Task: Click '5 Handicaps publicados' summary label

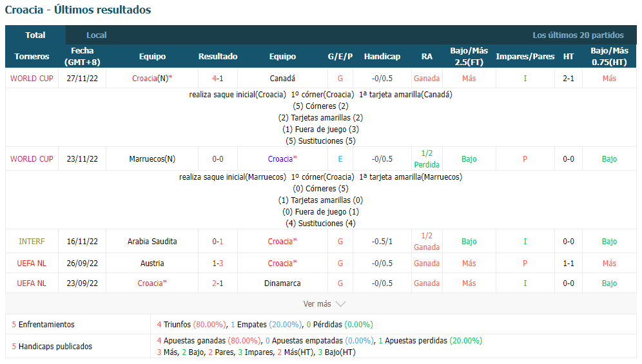Action: click(x=52, y=347)
